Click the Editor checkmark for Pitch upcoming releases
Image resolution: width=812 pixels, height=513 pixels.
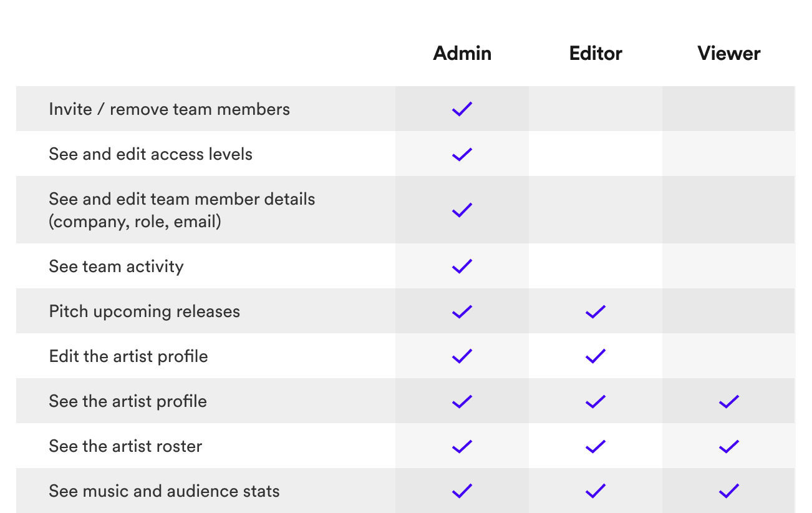[x=596, y=311]
